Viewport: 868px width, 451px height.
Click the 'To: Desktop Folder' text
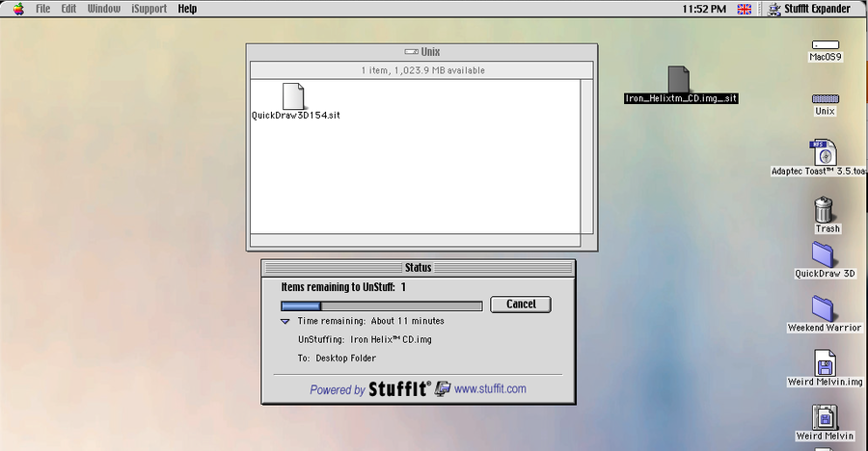(x=337, y=358)
